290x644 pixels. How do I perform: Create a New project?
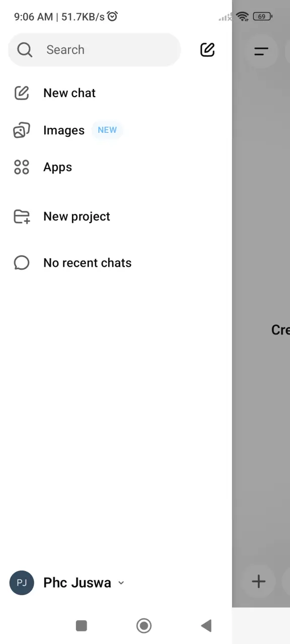pyautogui.click(x=77, y=216)
